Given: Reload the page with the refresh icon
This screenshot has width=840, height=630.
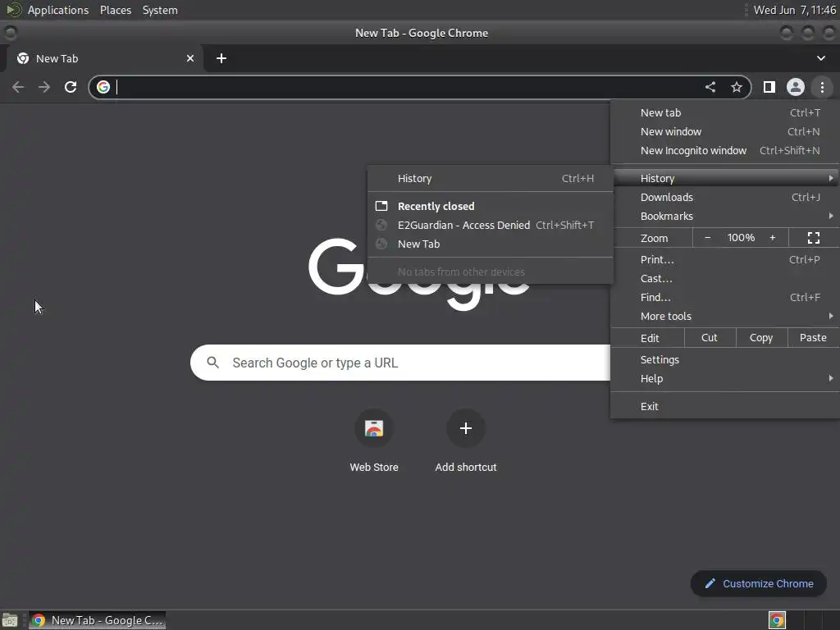Looking at the screenshot, I should [x=71, y=87].
